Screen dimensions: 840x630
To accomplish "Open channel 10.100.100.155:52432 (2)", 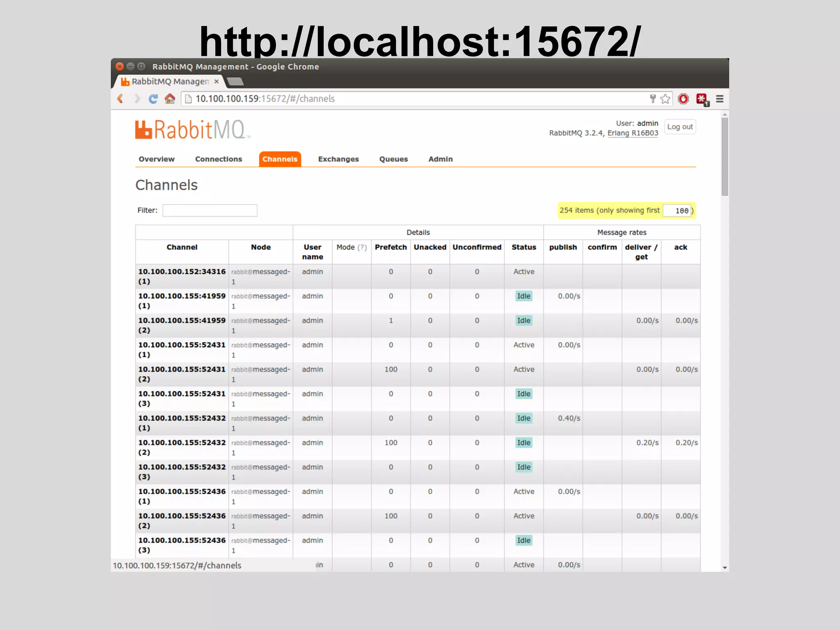I will click(x=182, y=447).
